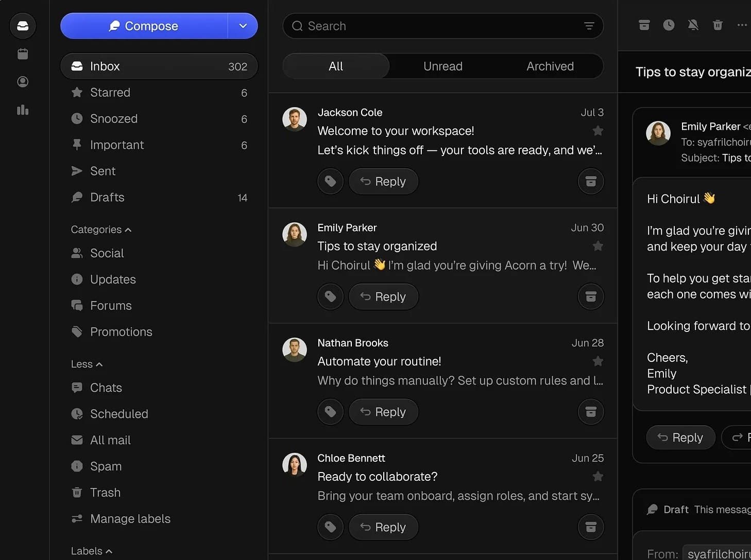Open the Scheduled folder

pos(159,414)
